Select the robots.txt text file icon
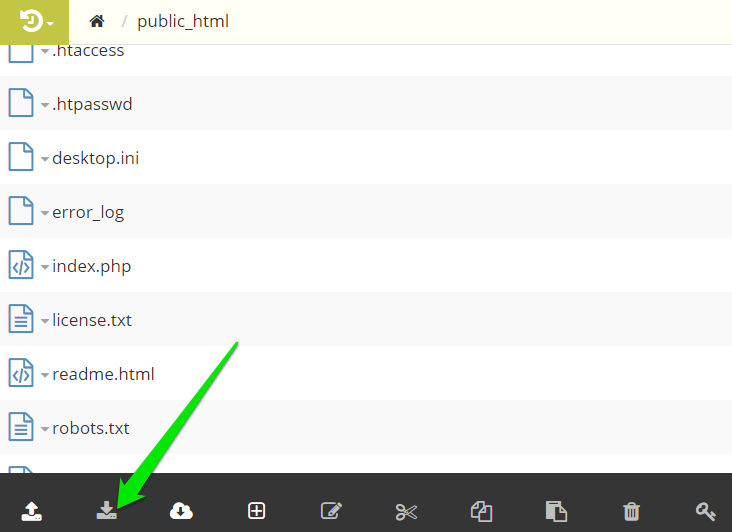The height and width of the screenshot is (532, 732). tap(21, 427)
